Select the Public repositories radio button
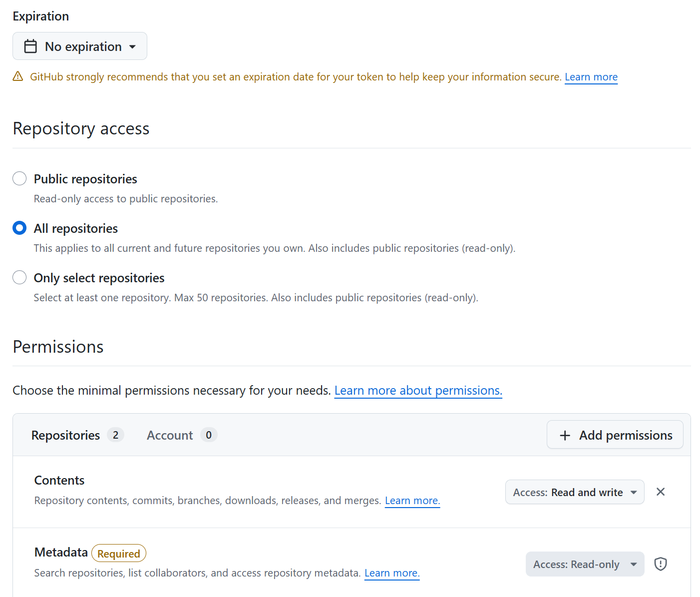This screenshot has height=597, width=700. pyautogui.click(x=19, y=179)
